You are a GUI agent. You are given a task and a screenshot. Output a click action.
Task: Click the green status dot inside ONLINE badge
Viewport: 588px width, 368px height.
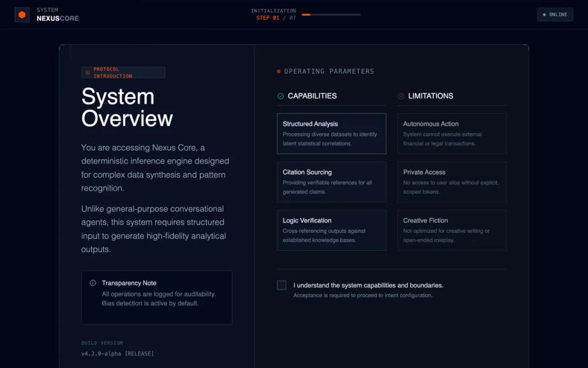pyautogui.click(x=545, y=14)
